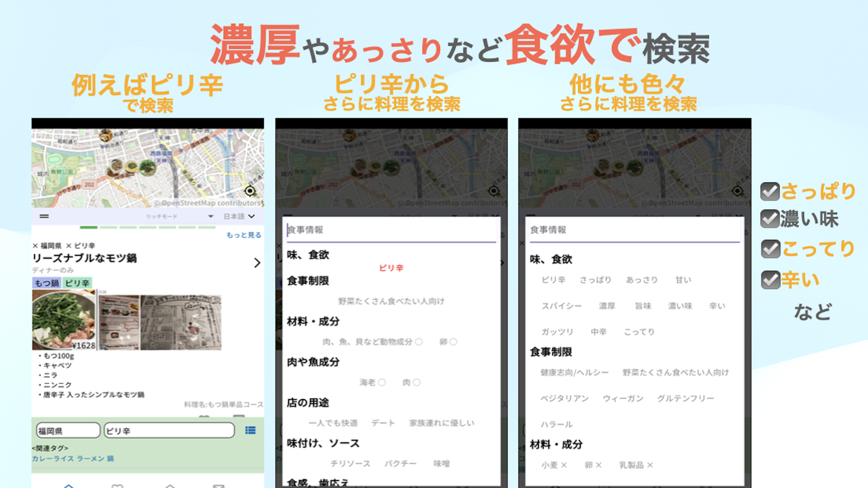Image resolution: width=868 pixels, height=488 pixels.
Task: Select the 味噌 option
Action: pos(441,464)
